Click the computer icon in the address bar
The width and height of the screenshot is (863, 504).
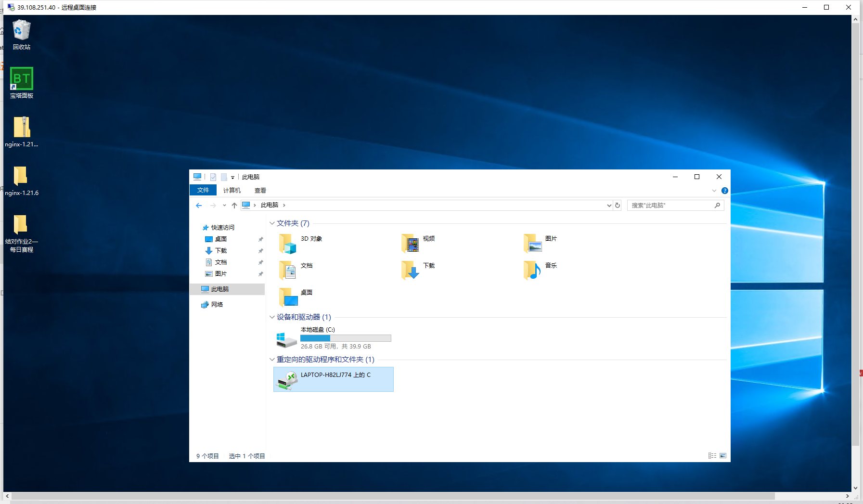(246, 205)
